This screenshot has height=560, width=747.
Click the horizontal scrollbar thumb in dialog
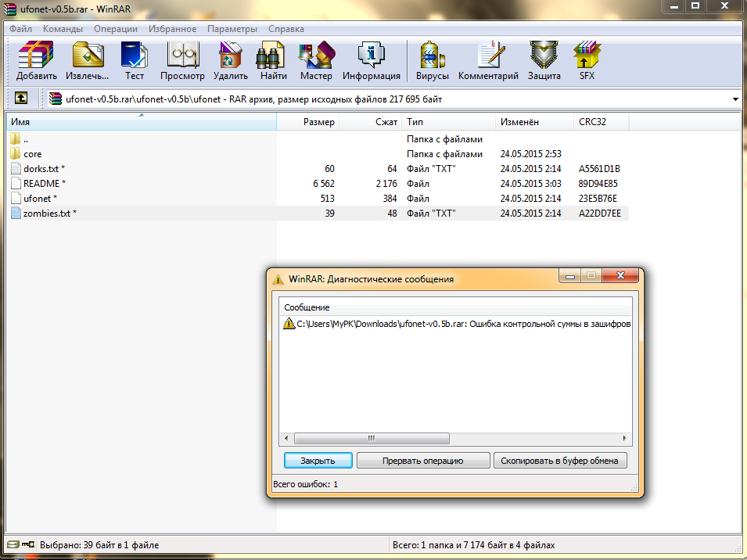click(x=372, y=438)
